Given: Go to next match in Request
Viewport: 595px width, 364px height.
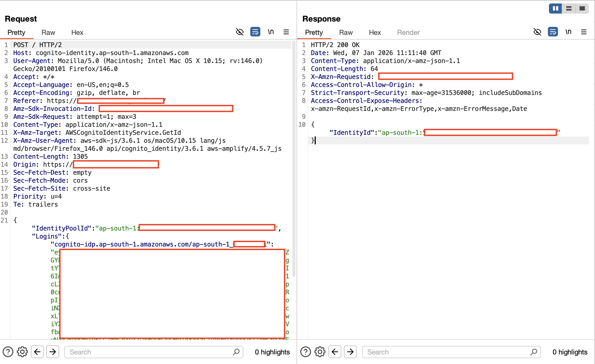Looking at the screenshot, I should 53,352.
